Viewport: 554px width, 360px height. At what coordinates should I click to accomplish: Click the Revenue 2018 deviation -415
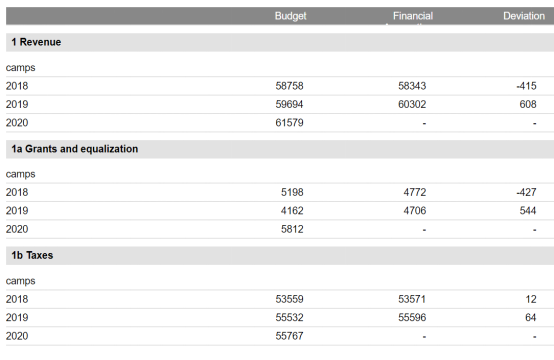(526, 86)
